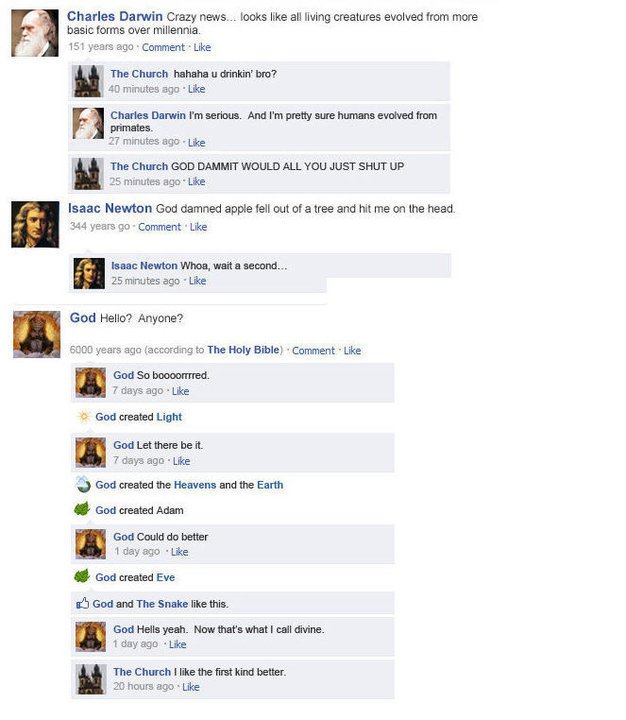Click leaf icon next to created Eve

pos(82,576)
